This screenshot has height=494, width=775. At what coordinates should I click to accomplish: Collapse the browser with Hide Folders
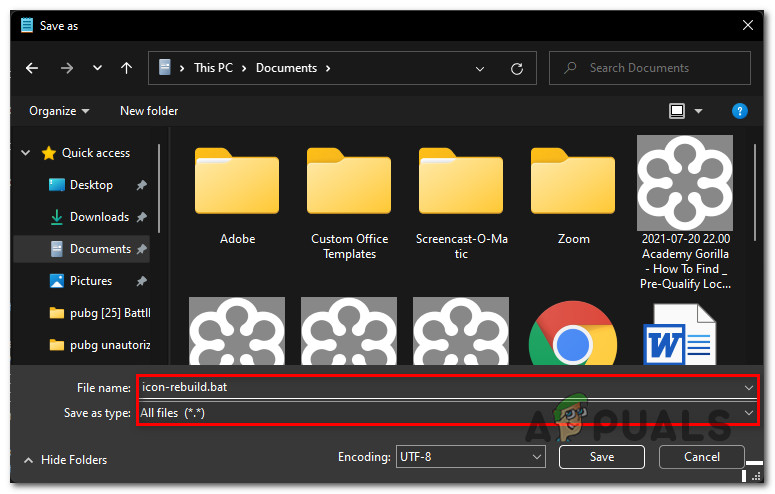(65, 460)
